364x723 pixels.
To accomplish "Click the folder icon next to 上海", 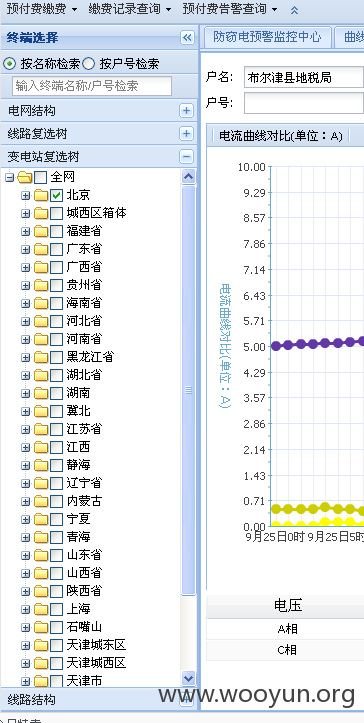I will tap(41, 609).
